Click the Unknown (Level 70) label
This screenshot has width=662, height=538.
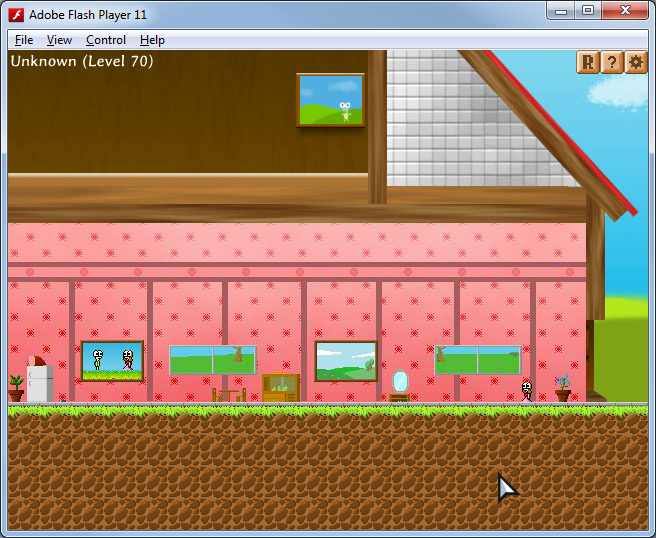tap(82, 61)
